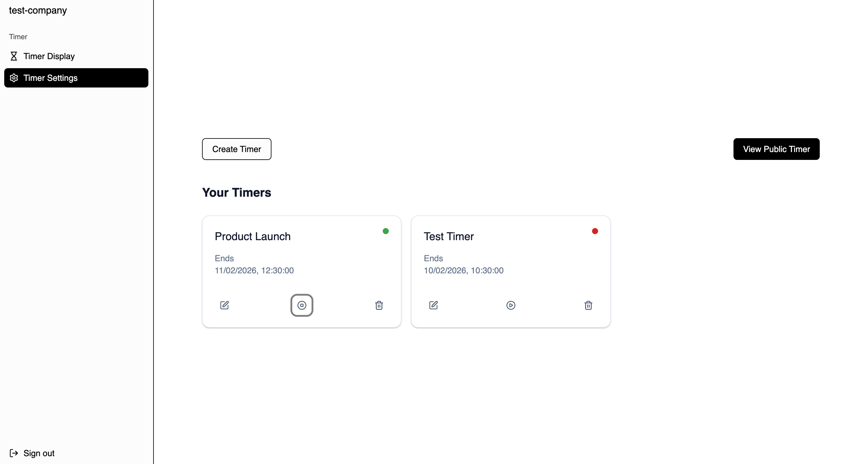Remove Test Timer using trash icon

(588, 305)
